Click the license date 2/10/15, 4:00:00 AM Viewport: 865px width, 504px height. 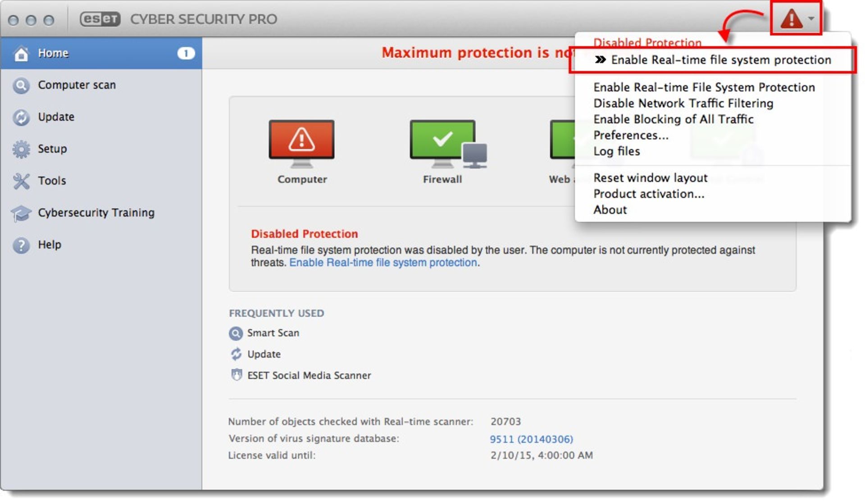(x=542, y=455)
